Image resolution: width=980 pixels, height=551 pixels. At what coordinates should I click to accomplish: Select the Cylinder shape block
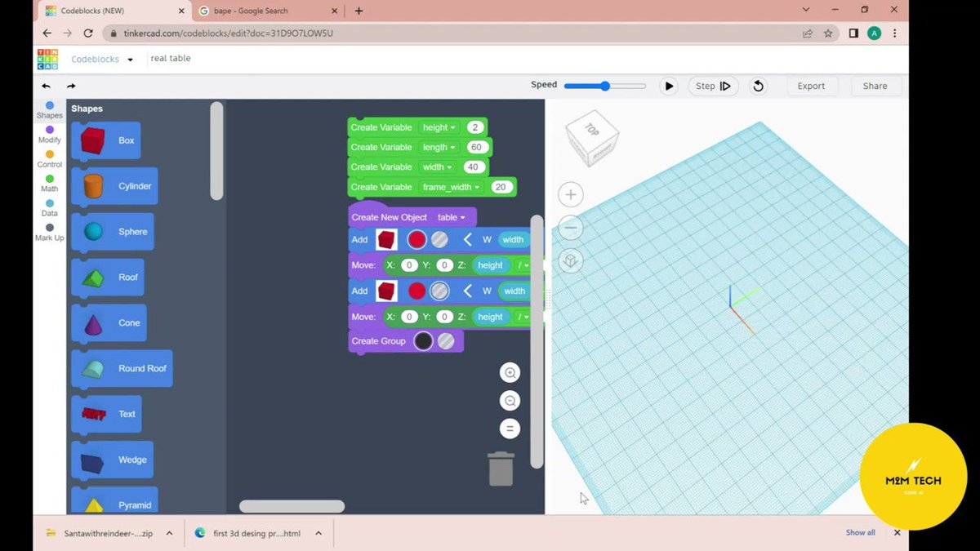coord(114,185)
